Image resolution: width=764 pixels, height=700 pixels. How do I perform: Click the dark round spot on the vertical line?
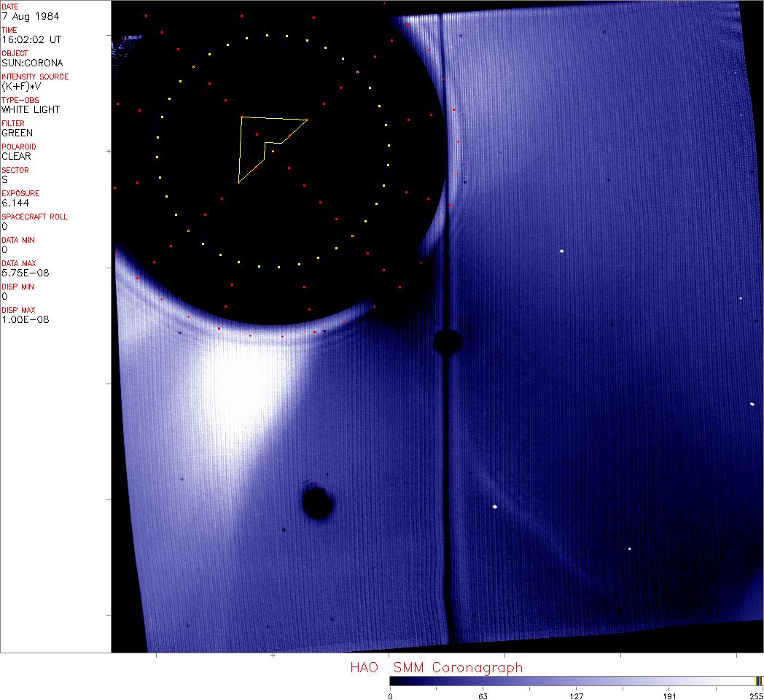tap(447, 341)
